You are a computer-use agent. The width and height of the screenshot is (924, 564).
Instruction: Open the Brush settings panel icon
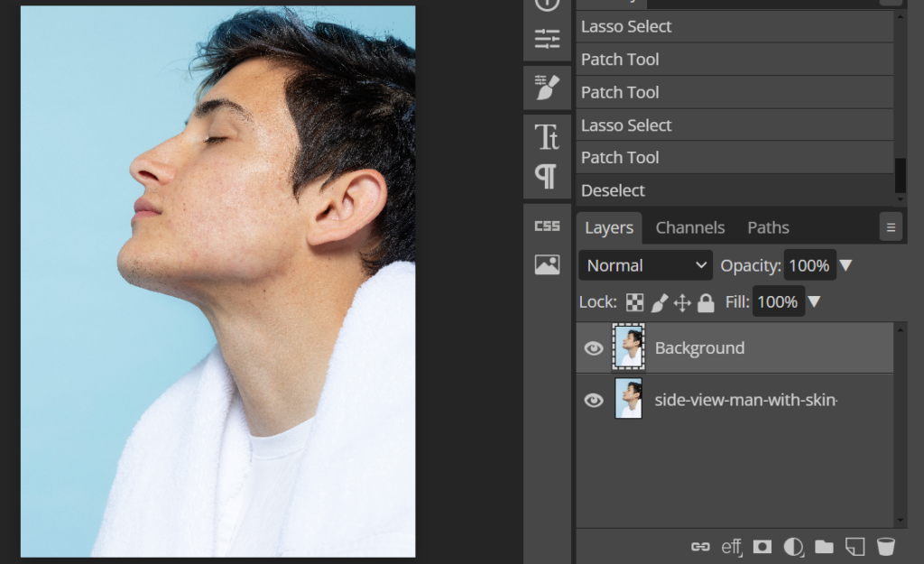coord(547,88)
